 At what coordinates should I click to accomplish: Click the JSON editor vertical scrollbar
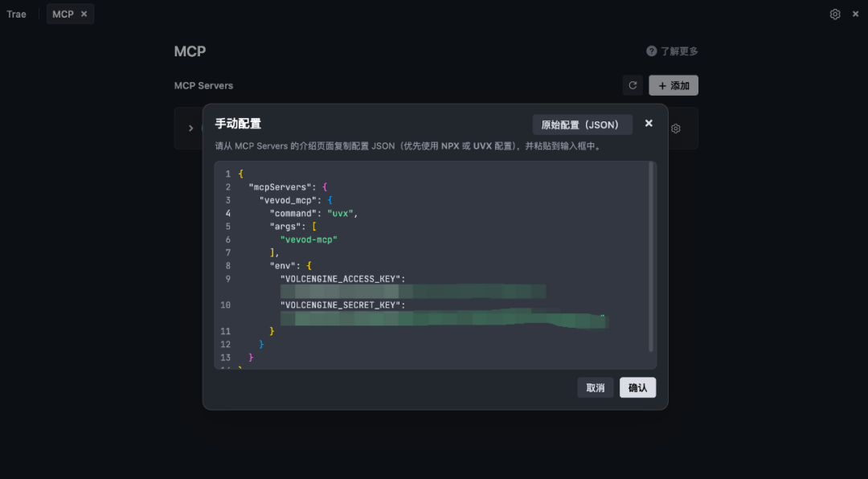coord(651,256)
